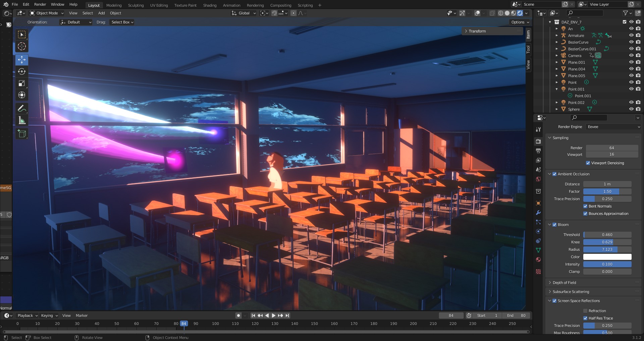
Task: Adjust the Bloom Radius slider
Action: pyautogui.click(x=607, y=249)
